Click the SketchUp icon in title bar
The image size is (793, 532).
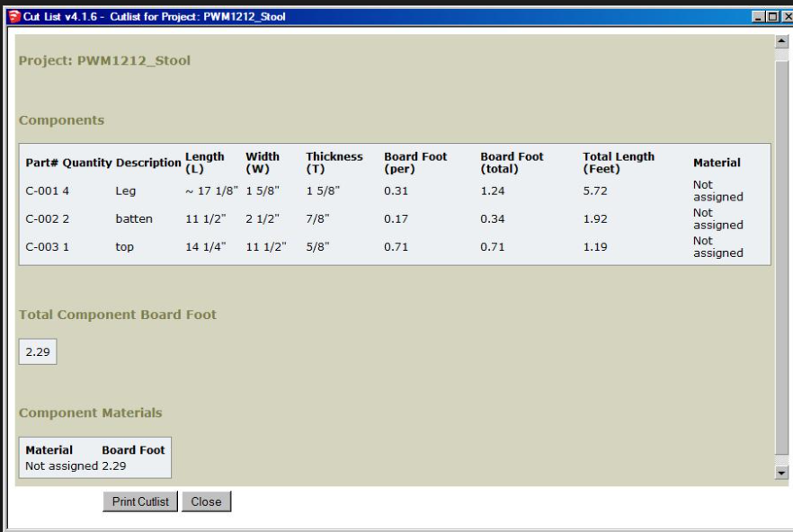pyautogui.click(x=14, y=16)
